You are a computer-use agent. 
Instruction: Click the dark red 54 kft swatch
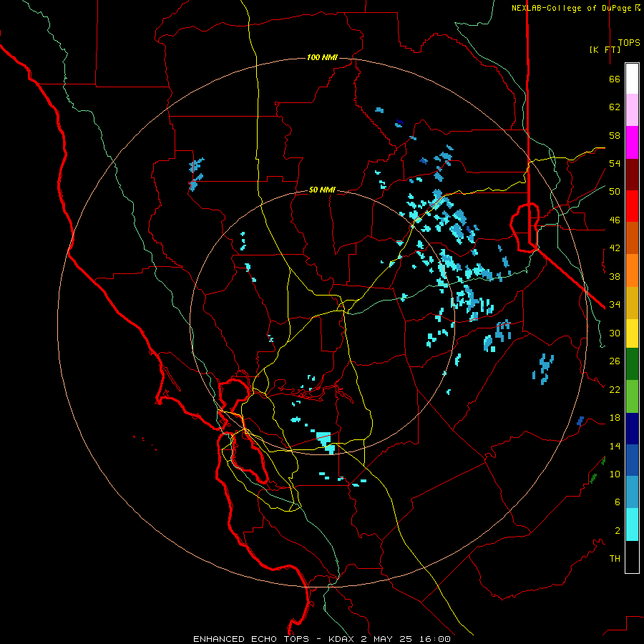pyautogui.click(x=632, y=175)
